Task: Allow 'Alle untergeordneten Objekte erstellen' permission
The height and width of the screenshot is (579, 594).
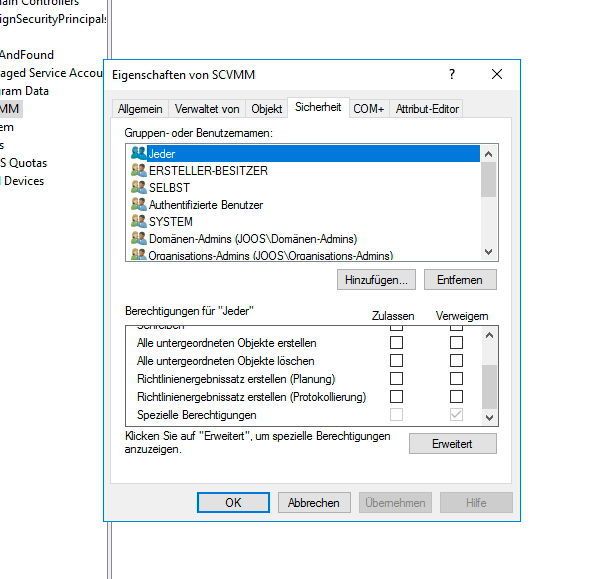Action: (396, 343)
